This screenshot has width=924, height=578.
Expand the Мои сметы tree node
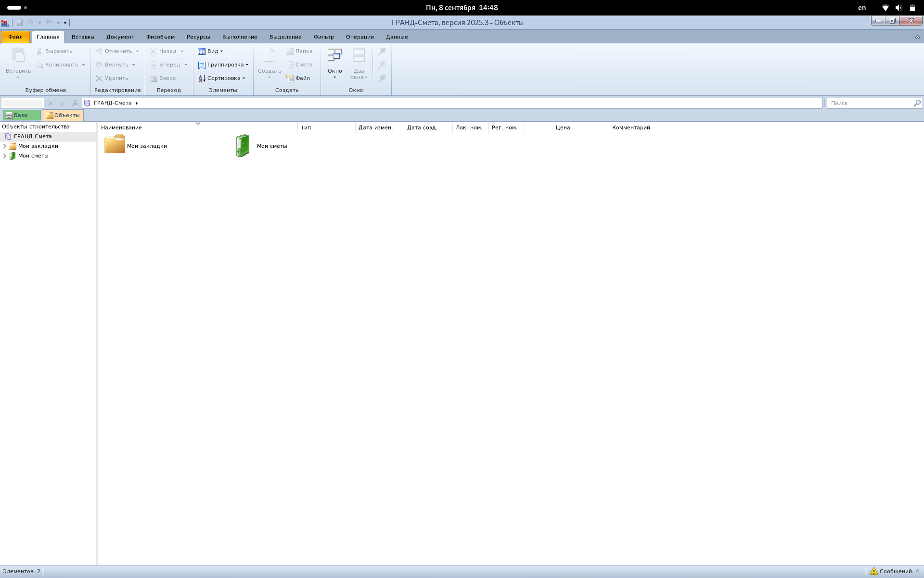point(5,156)
